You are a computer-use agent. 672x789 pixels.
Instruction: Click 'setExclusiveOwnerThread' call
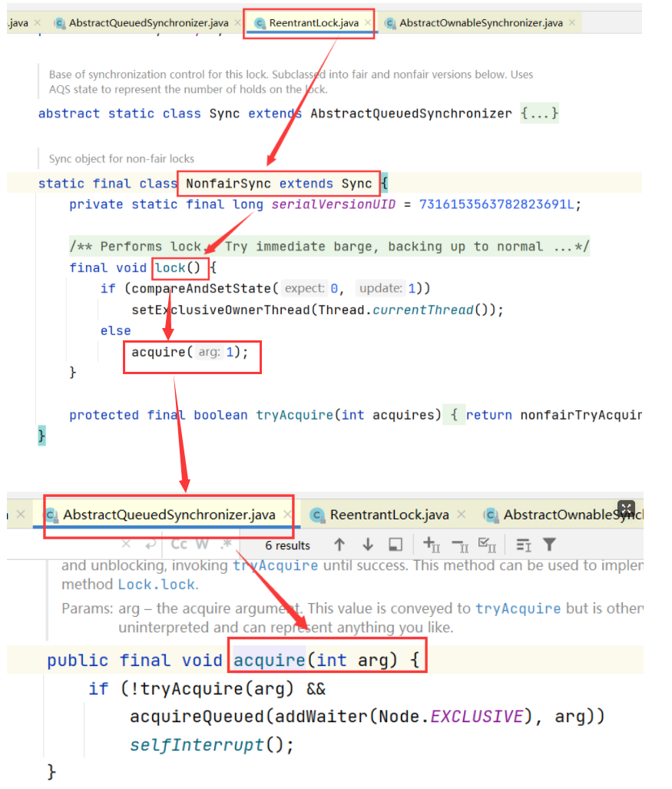[221, 310]
